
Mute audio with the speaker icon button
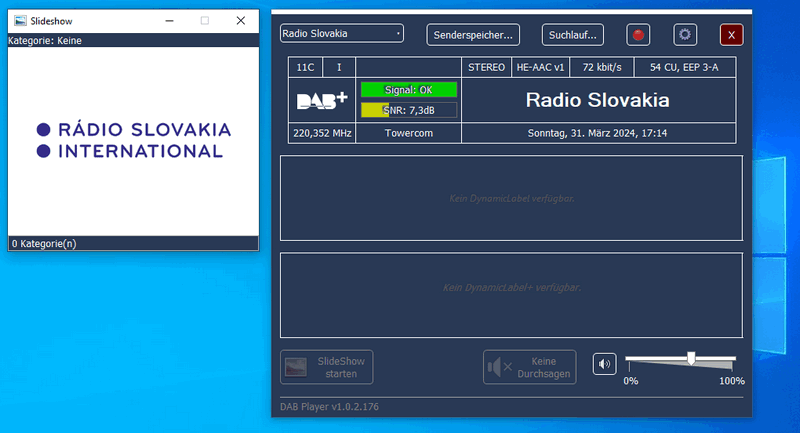tap(604, 364)
